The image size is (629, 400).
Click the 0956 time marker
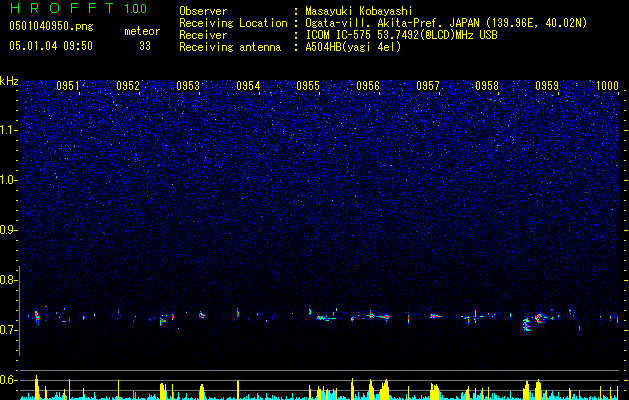tap(368, 85)
